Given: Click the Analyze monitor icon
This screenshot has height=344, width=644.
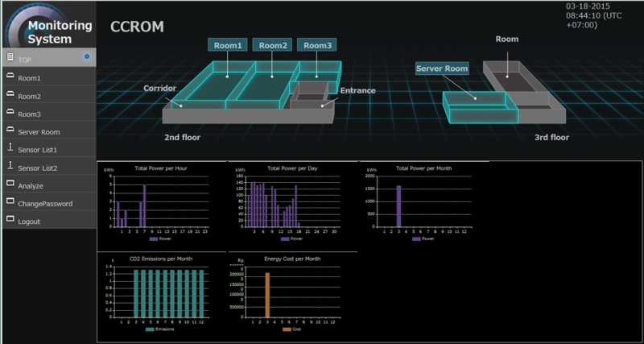Looking at the screenshot, I should pos(10,184).
